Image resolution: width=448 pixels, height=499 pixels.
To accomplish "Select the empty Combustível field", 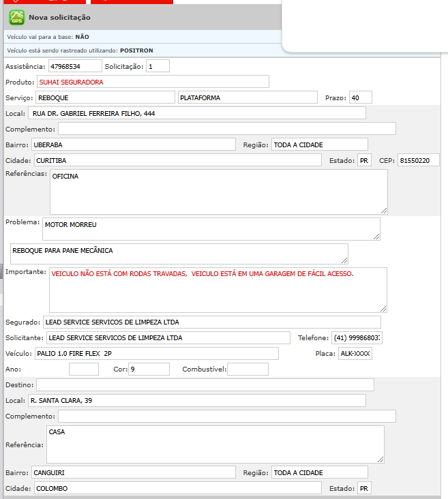I will (x=248, y=369).
